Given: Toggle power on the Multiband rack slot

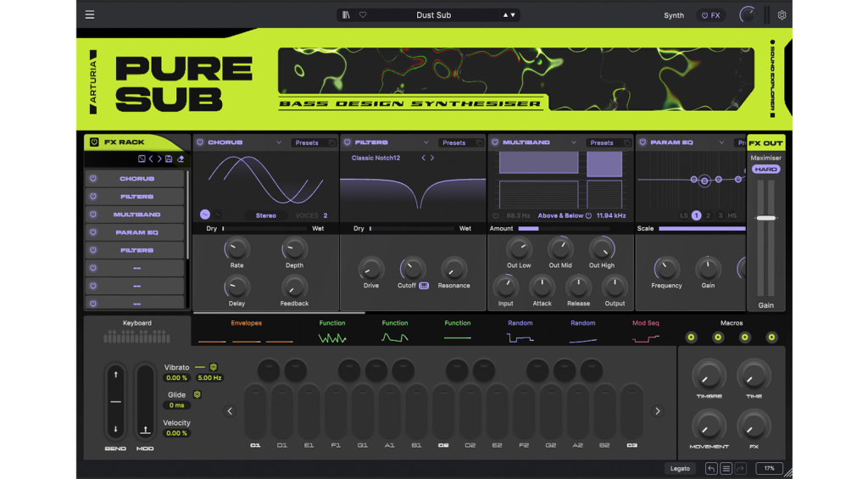Looking at the screenshot, I should pyautogui.click(x=93, y=214).
